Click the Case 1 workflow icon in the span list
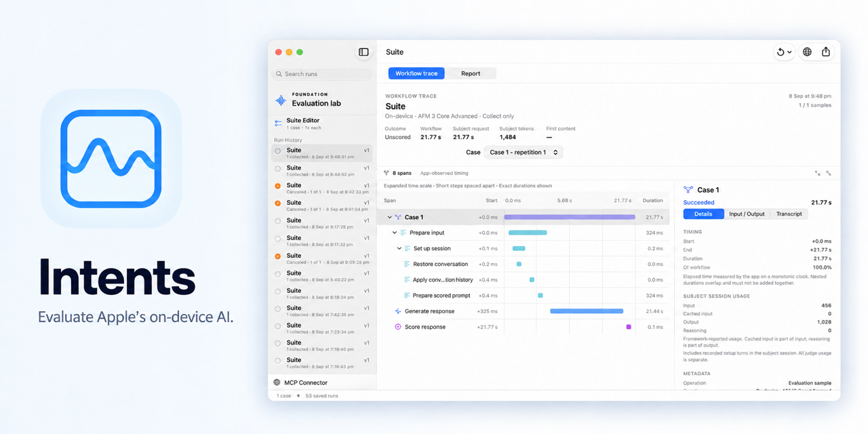The image size is (868, 434). (398, 217)
